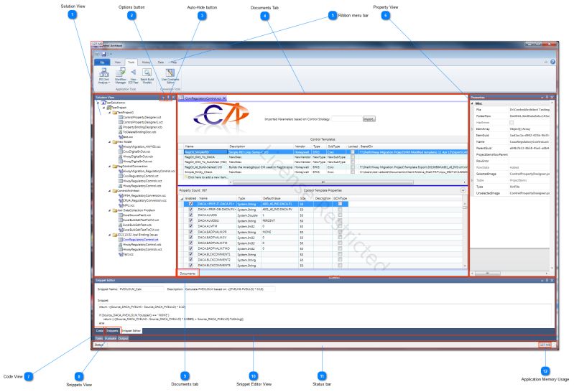Toggle Locked checkbox for RegCtl_DAS_To_DACA
The width and height of the screenshot is (574, 392).
pos(353,157)
